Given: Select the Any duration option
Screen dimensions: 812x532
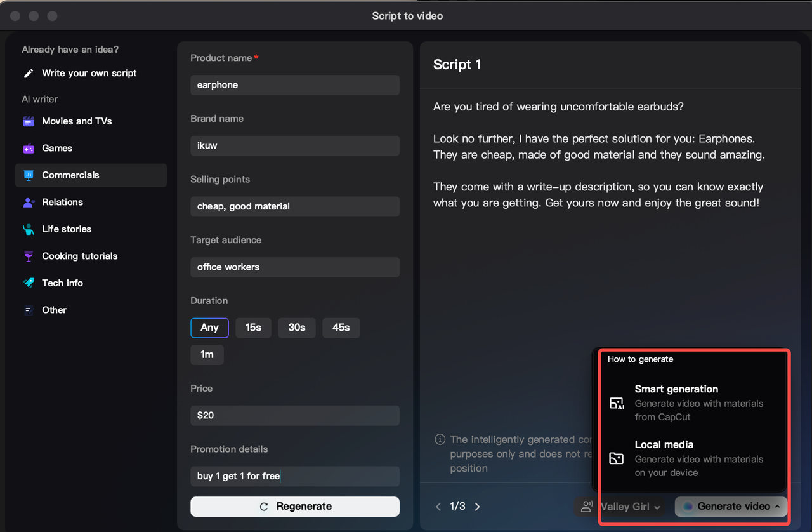Looking at the screenshot, I should (209, 328).
